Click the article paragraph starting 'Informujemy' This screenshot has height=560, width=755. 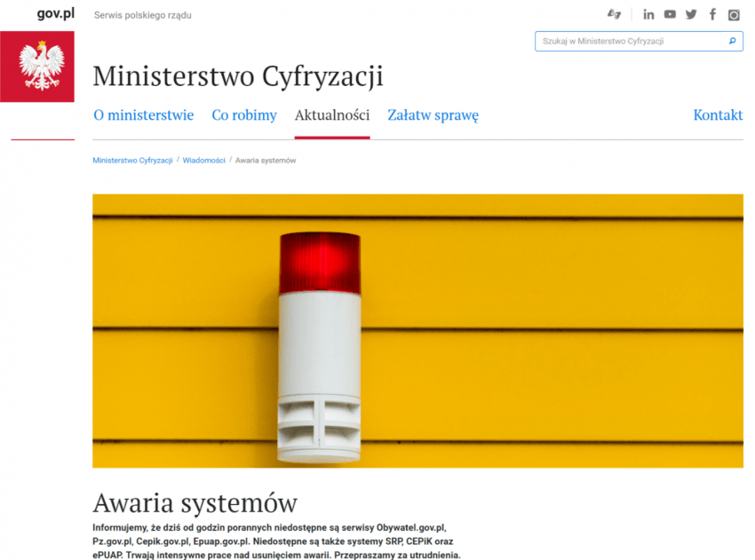276,541
